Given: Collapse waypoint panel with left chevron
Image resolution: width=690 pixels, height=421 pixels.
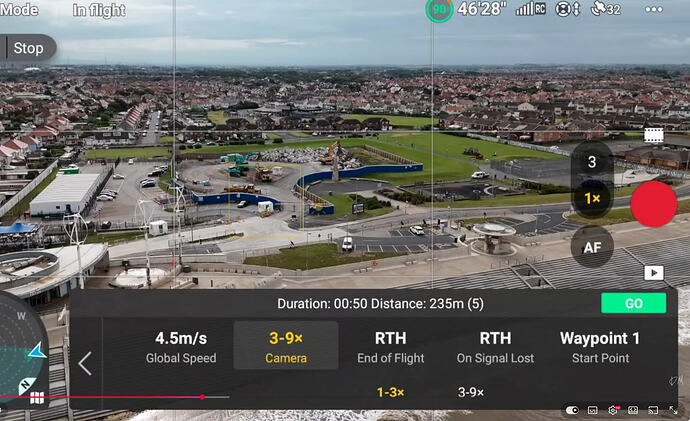Looking at the screenshot, I should (x=85, y=363).
